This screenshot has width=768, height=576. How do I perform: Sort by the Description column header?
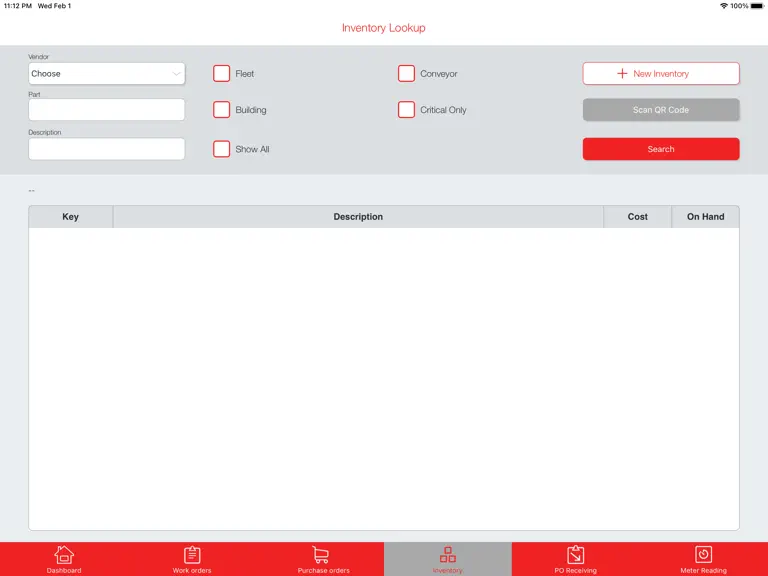(358, 216)
